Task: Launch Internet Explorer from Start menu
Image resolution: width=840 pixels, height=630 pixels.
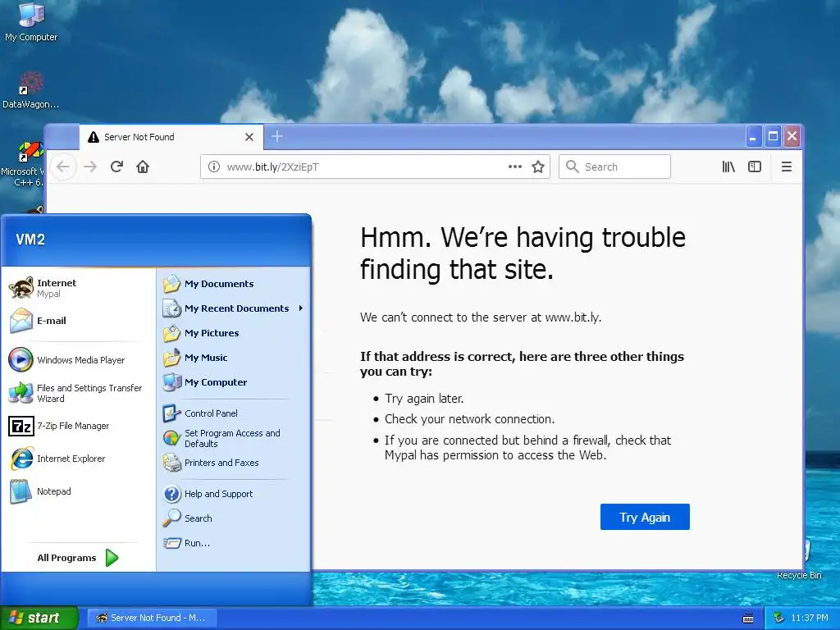Action: coord(78,459)
